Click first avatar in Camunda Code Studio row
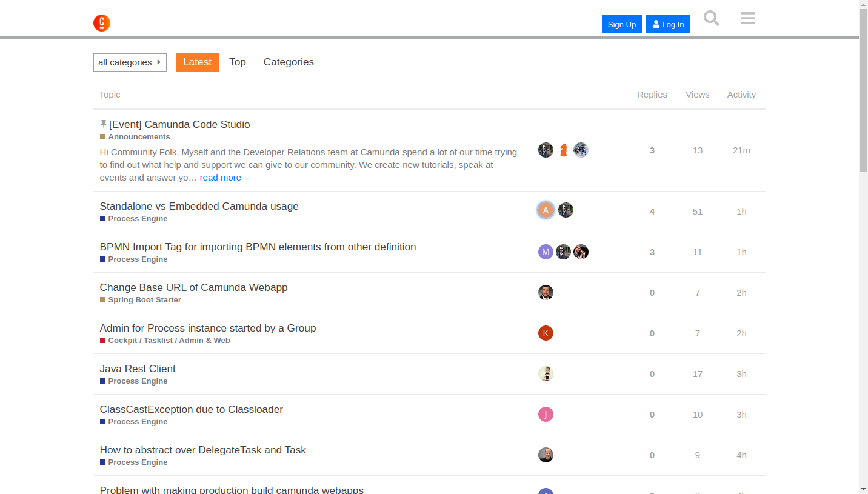868x494 pixels. coord(546,150)
